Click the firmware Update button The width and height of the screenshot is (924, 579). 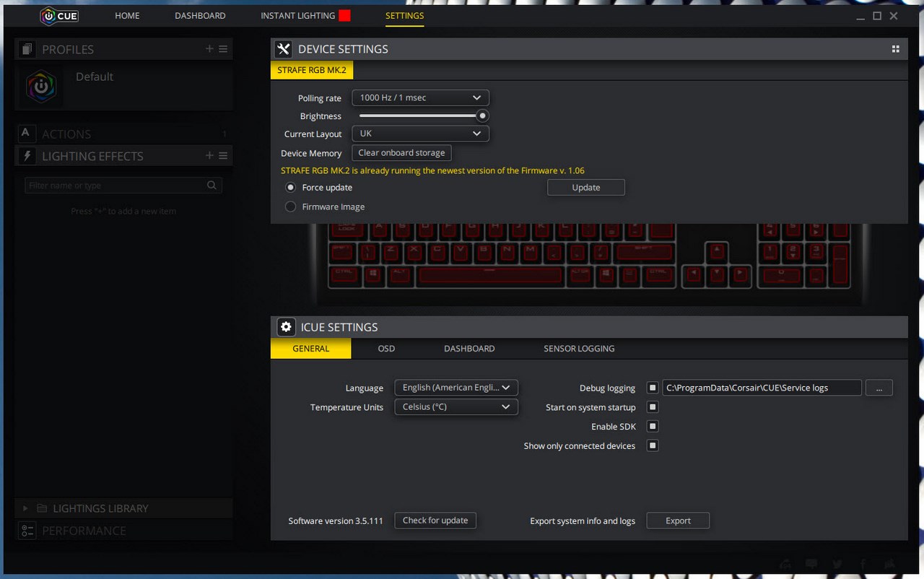pyautogui.click(x=586, y=187)
